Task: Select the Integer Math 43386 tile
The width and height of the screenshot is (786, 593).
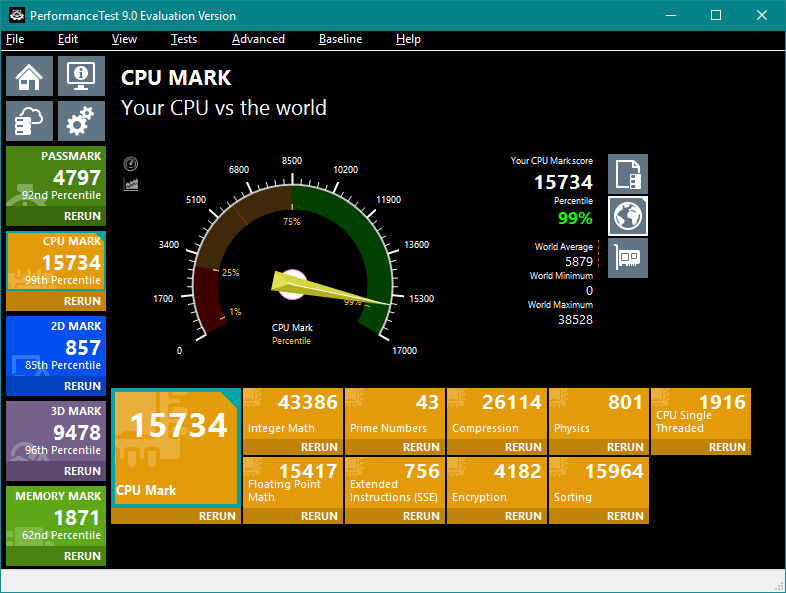Action: coord(293,414)
